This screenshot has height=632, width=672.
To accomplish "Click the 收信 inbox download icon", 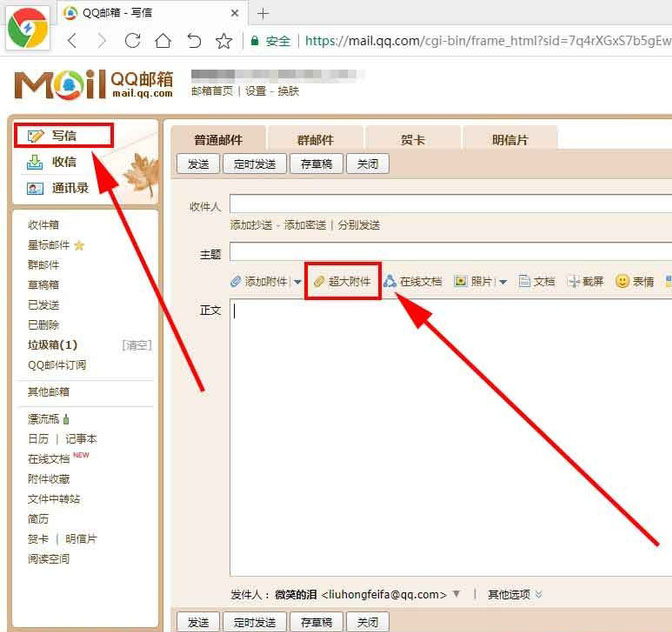I will 35,162.
